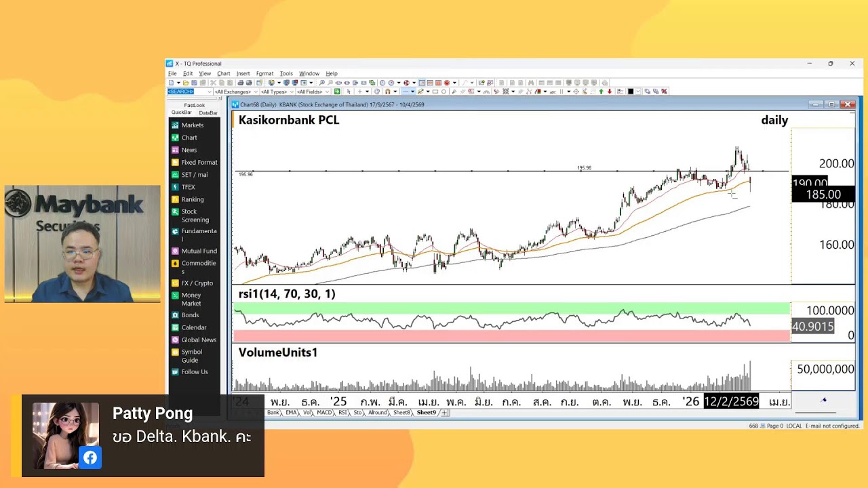Switch to the MACD sheet tab

(324, 413)
